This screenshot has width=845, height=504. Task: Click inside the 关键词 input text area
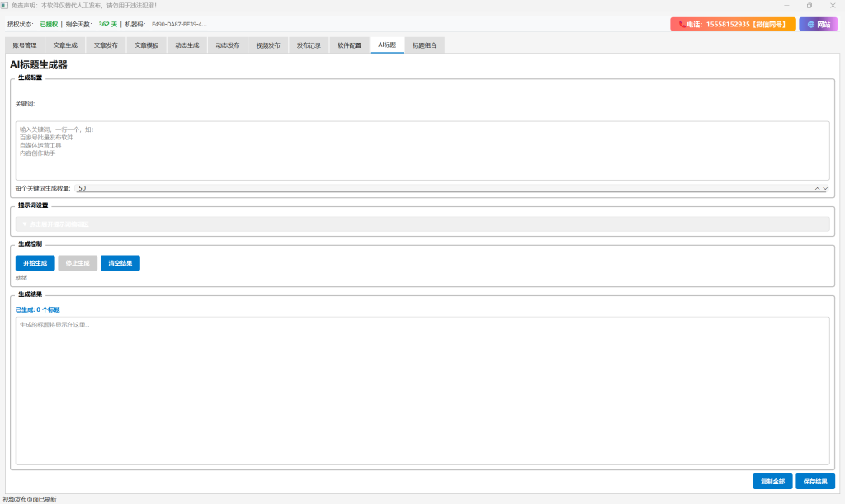(x=422, y=150)
